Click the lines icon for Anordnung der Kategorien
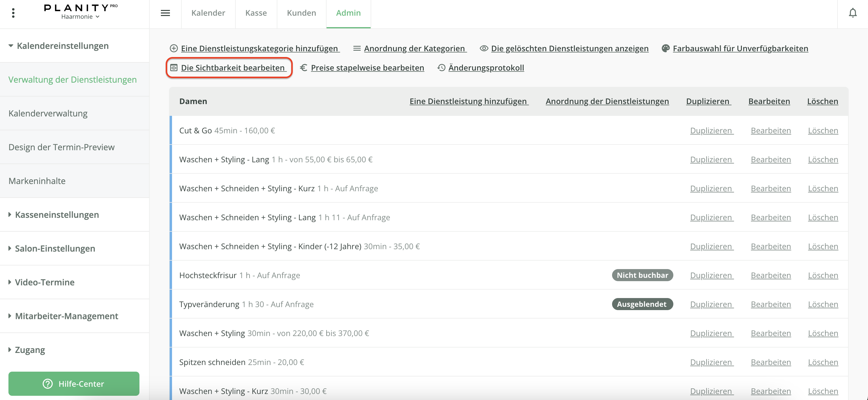 pos(357,49)
